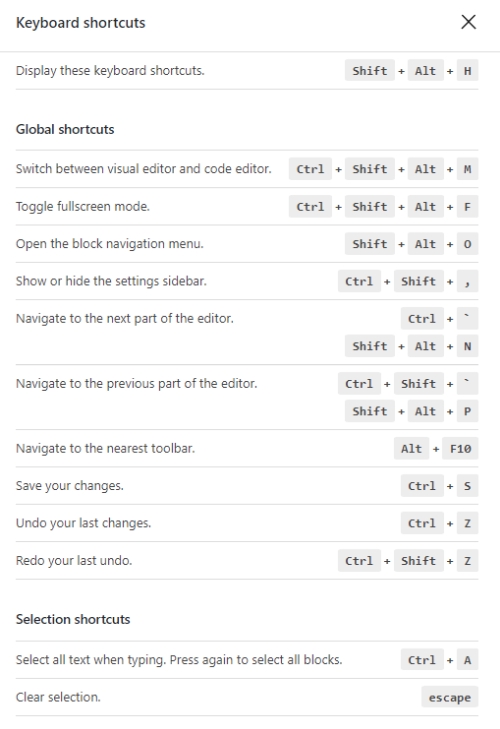Click the 'Keyboard shortcuts' title
The width and height of the screenshot is (500, 729).
tap(80, 23)
